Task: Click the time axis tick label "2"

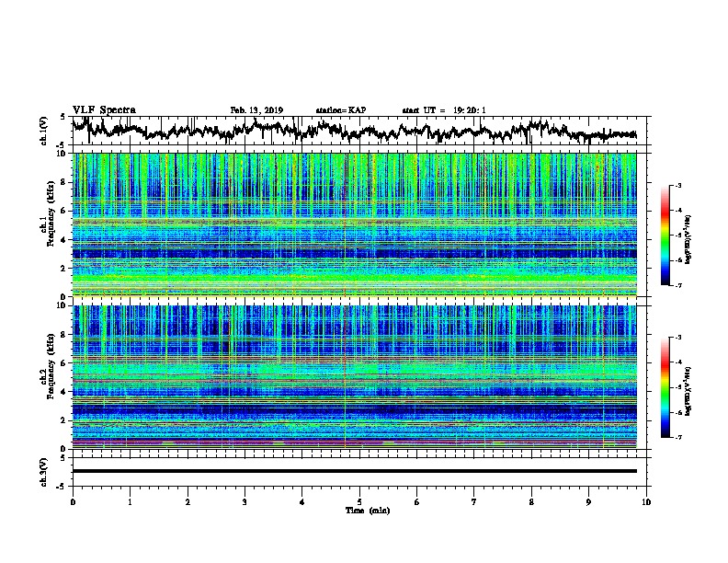Action: tap(188, 502)
